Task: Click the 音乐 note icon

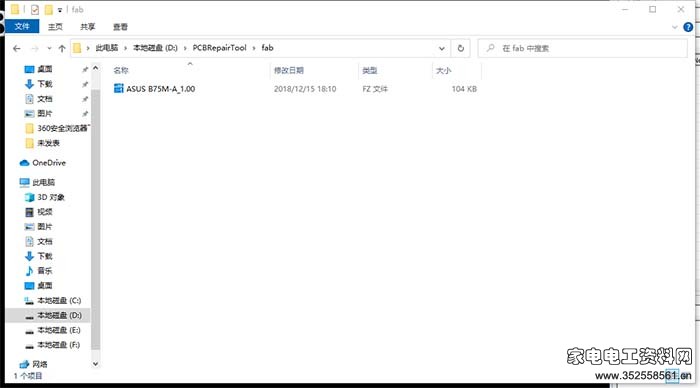Action: pos(29,271)
